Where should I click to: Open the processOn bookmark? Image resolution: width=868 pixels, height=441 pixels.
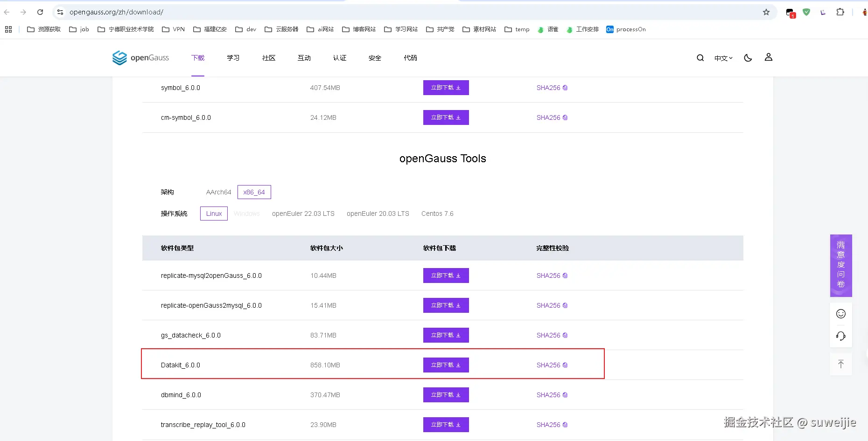(x=626, y=29)
